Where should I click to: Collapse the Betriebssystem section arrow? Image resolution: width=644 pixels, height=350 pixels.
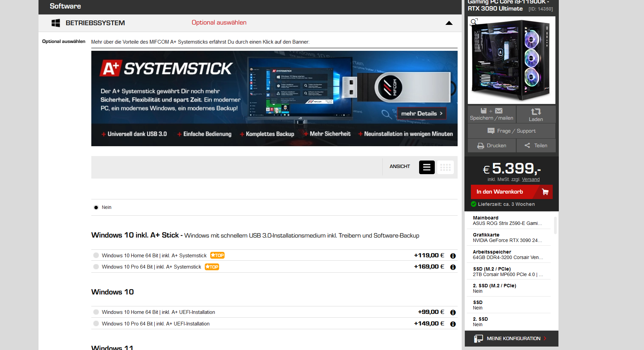(x=449, y=23)
